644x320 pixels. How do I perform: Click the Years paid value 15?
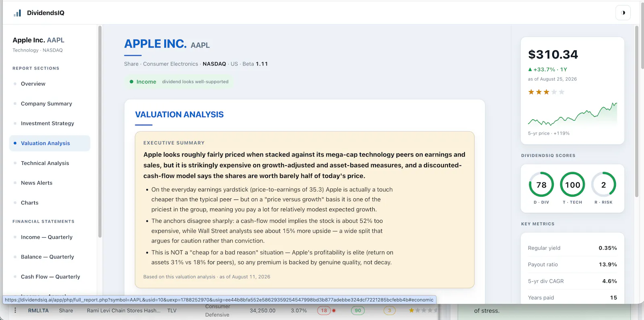(613, 298)
